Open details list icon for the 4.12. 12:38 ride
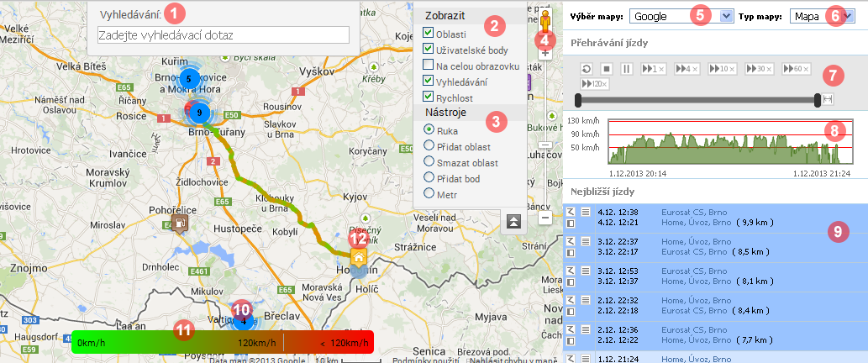 click(585, 212)
